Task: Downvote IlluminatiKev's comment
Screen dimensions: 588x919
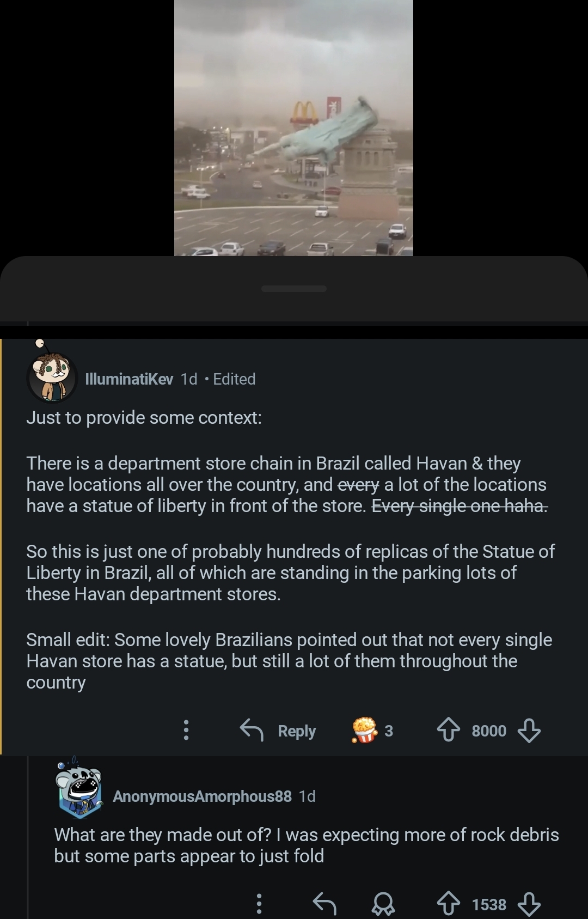Action: tap(529, 730)
